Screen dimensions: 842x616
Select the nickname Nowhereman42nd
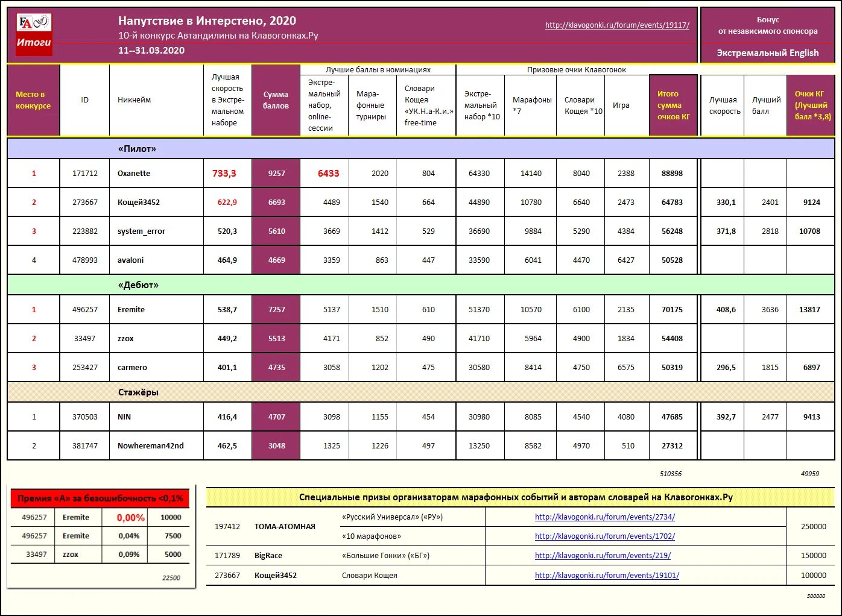point(151,446)
